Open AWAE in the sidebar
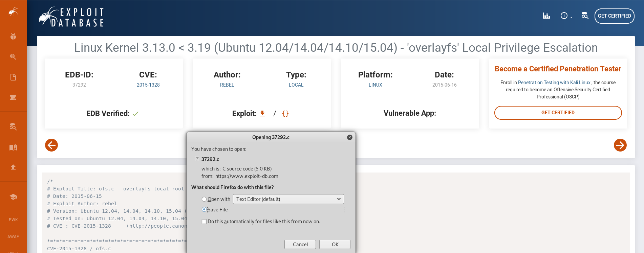Image resolution: width=644 pixels, height=253 pixels. tap(13, 237)
